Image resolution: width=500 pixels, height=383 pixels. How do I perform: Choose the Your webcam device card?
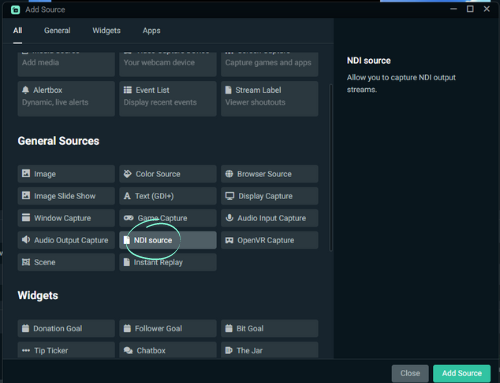(x=168, y=64)
